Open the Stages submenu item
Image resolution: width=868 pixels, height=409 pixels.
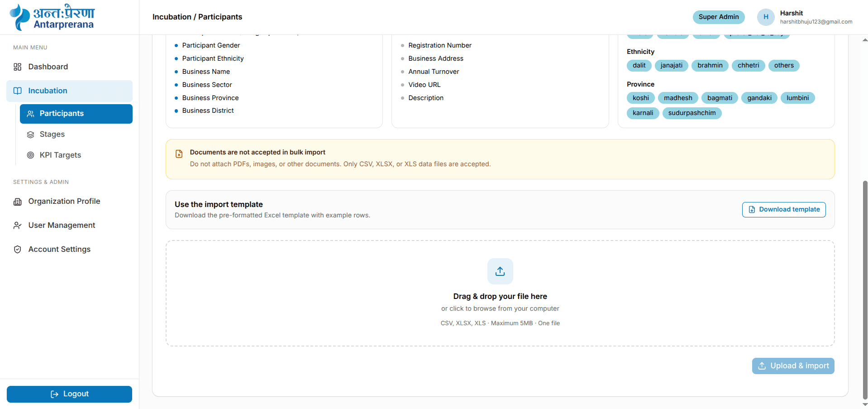point(76,135)
